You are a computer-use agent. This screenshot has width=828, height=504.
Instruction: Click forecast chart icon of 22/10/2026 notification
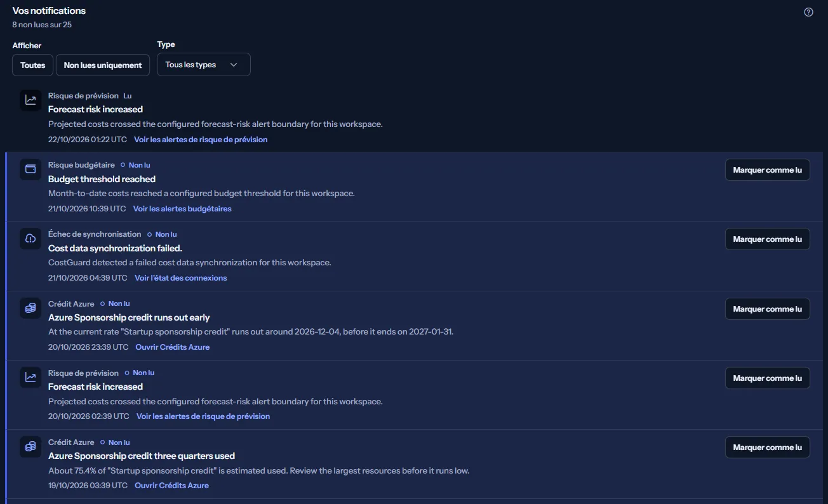click(x=30, y=100)
